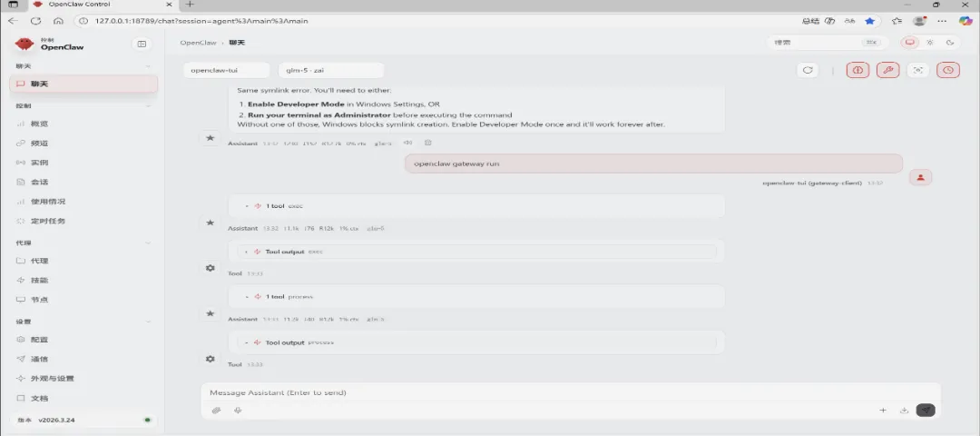Click the refresh chat icon

[x=807, y=70]
